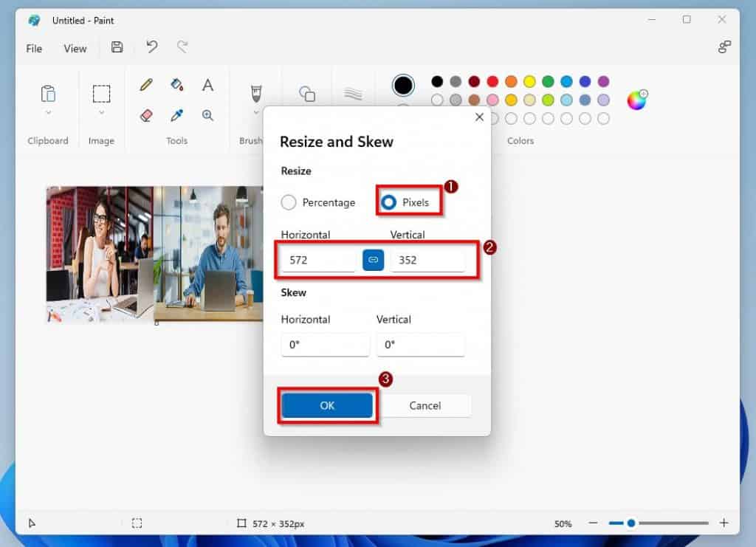The image size is (756, 547).
Task: Select the Text tool
Action: 207,86
